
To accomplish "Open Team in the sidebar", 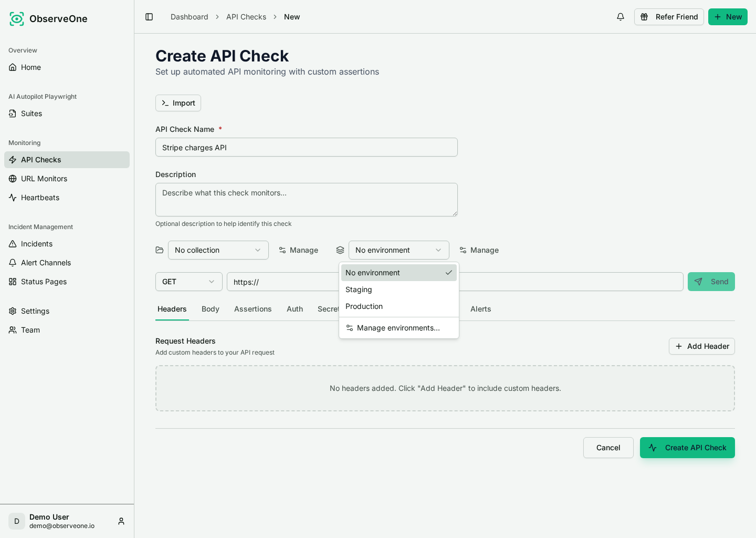I will click(x=67, y=330).
